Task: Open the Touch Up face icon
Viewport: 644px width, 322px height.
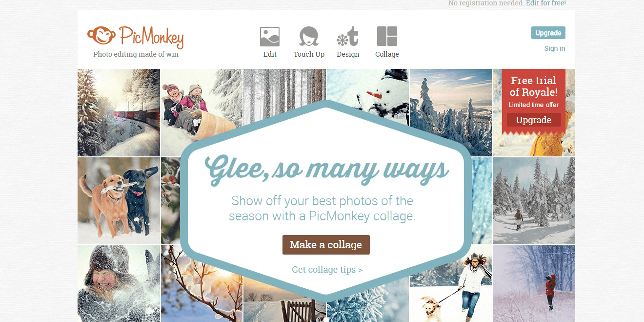Action: [x=309, y=37]
